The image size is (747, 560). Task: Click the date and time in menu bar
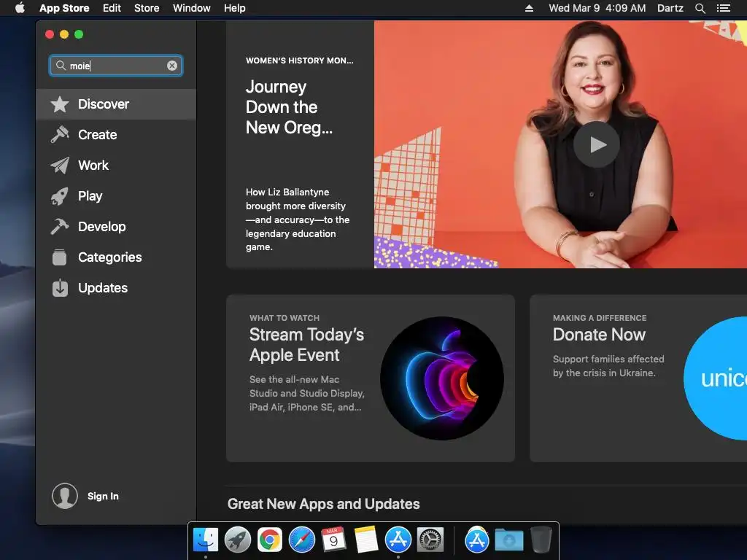[597, 8]
